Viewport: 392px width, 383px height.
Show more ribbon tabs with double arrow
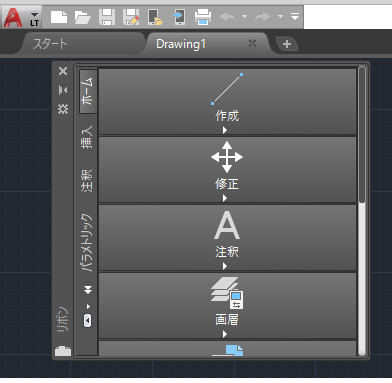(x=88, y=290)
